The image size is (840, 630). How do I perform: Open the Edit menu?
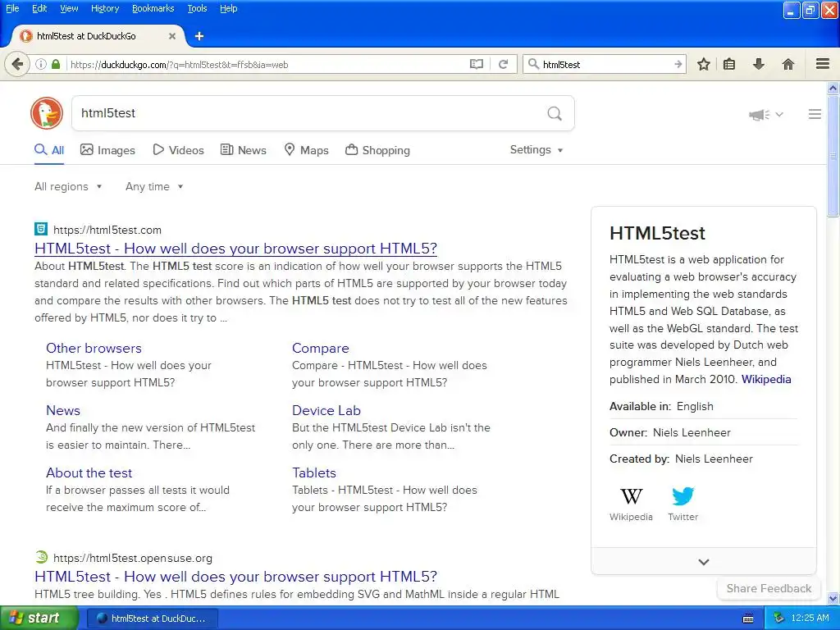tap(39, 8)
